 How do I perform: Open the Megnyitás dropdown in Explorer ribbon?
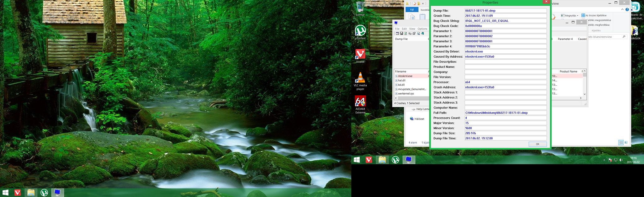[x=569, y=15]
